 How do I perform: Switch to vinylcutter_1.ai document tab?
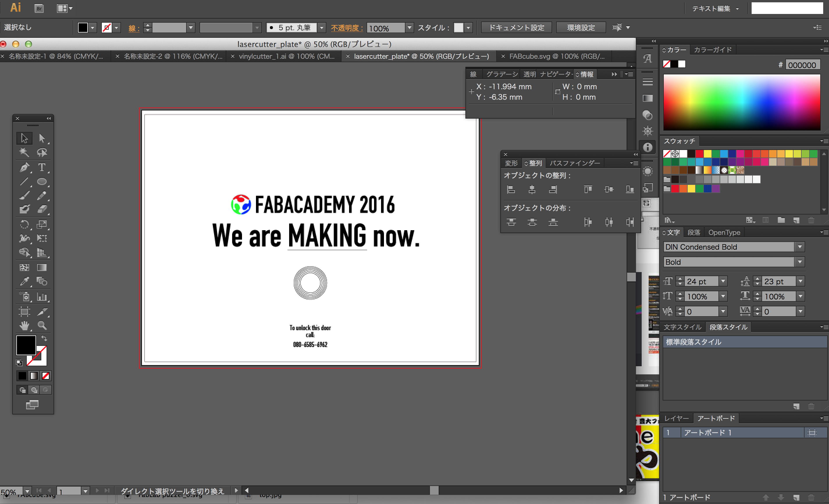[287, 56]
